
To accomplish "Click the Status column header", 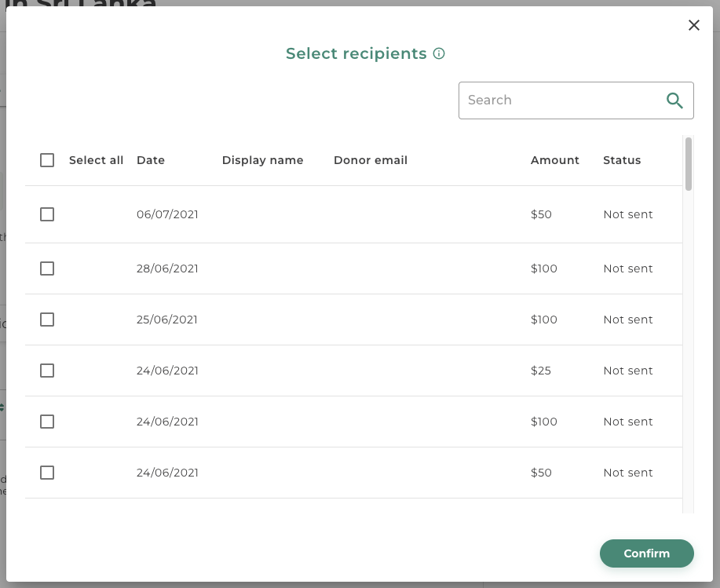I will click(622, 160).
